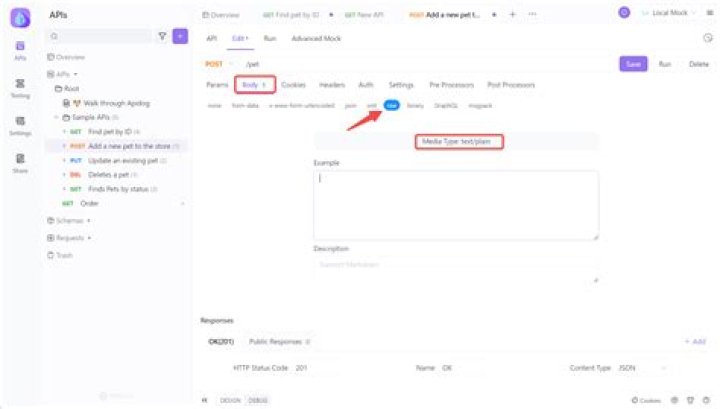Click the hamburger menu icon at top right
Image resolution: width=720 pixels, height=409 pixels.
click(x=709, y=14)
